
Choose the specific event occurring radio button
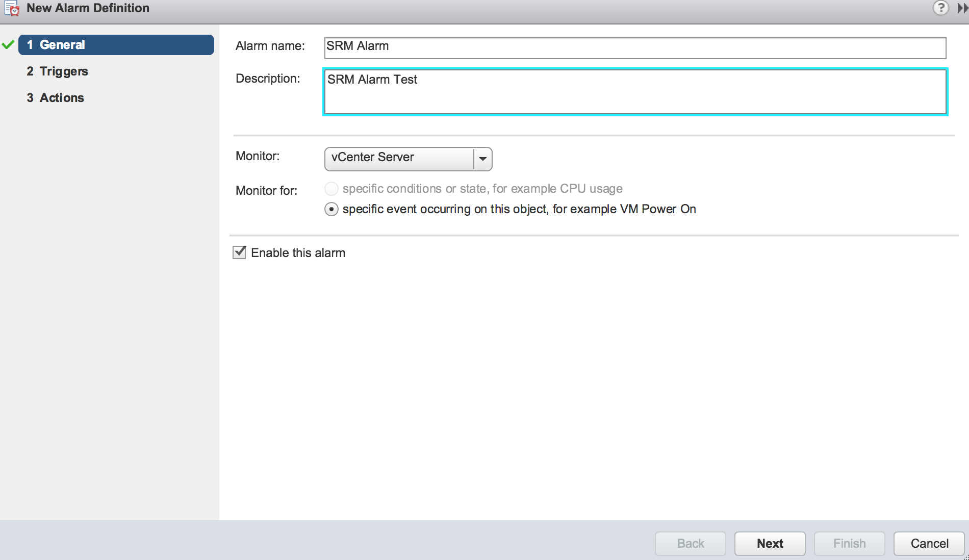point(331,210)
